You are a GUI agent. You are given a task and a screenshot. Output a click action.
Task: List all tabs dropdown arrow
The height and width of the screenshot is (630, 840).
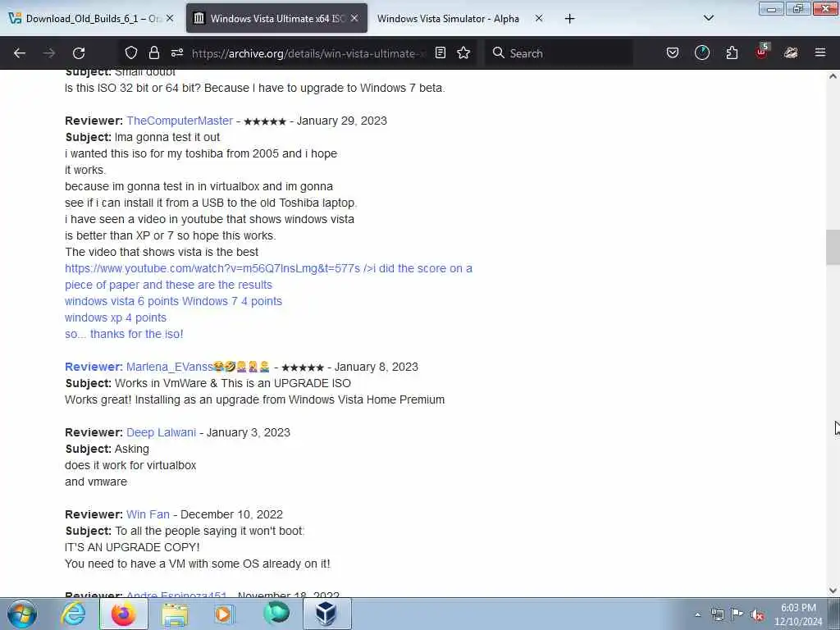(x=709, y=18)
